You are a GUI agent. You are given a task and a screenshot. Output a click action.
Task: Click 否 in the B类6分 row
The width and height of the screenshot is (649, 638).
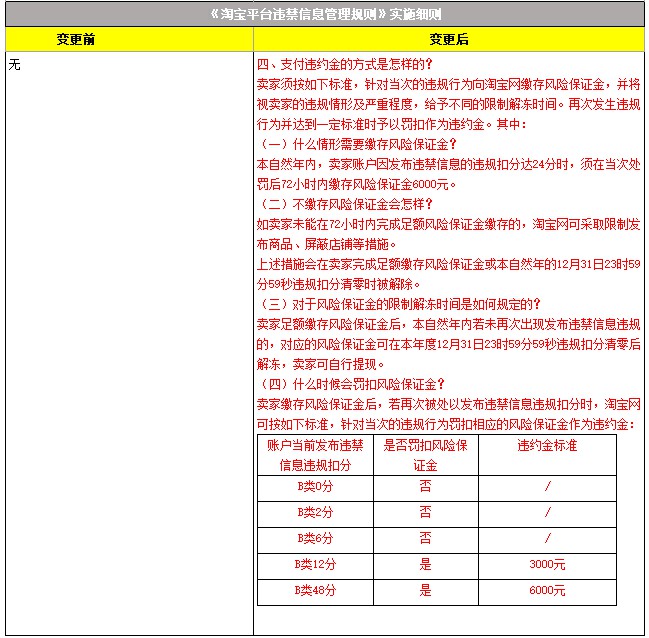(x=425, y=538)
